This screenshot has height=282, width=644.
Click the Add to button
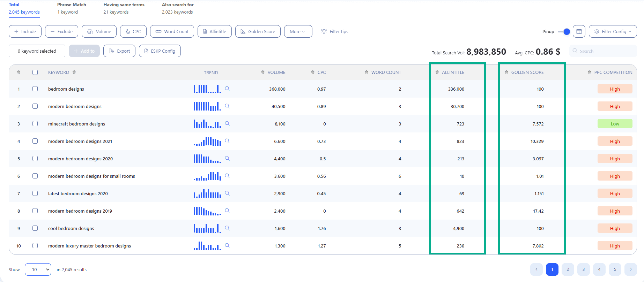click(84, 51)
